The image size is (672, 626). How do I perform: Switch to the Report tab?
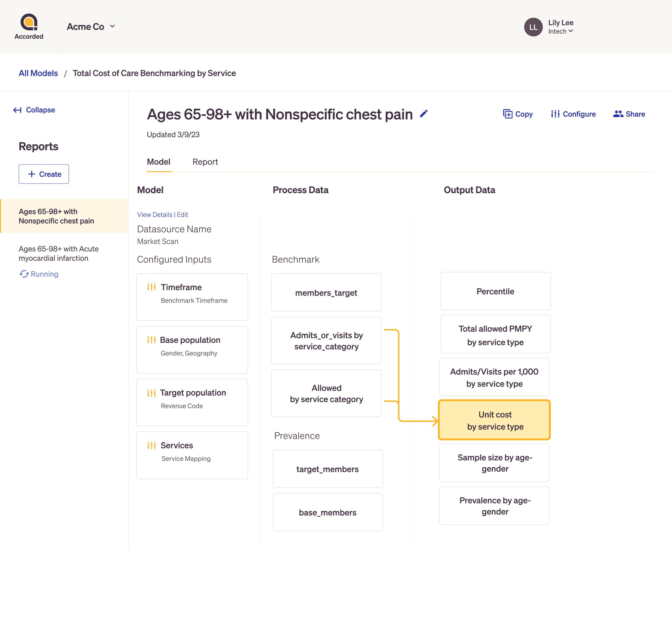point(205,162)
